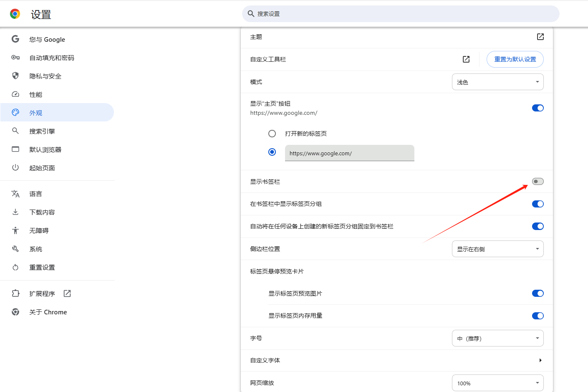Open the theme external link icon
Viewport: 588px width, 392px height.
(540, 37)
